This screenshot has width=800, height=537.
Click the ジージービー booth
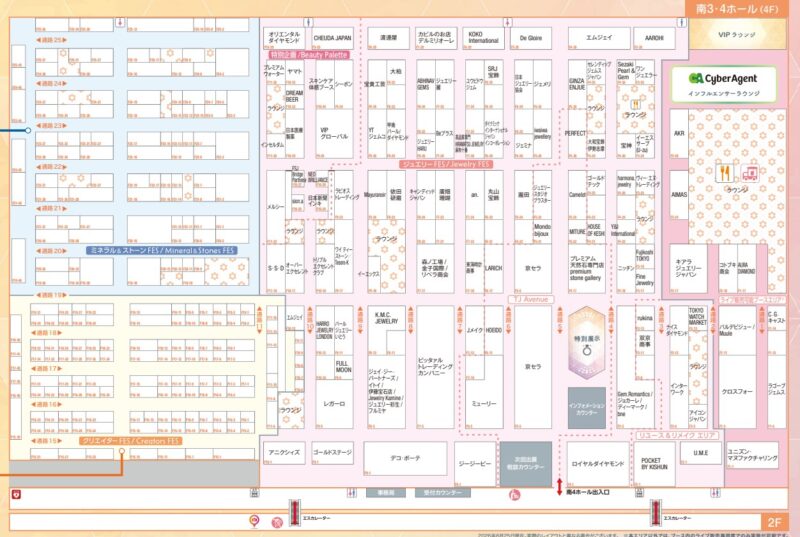tap(475, 464)
